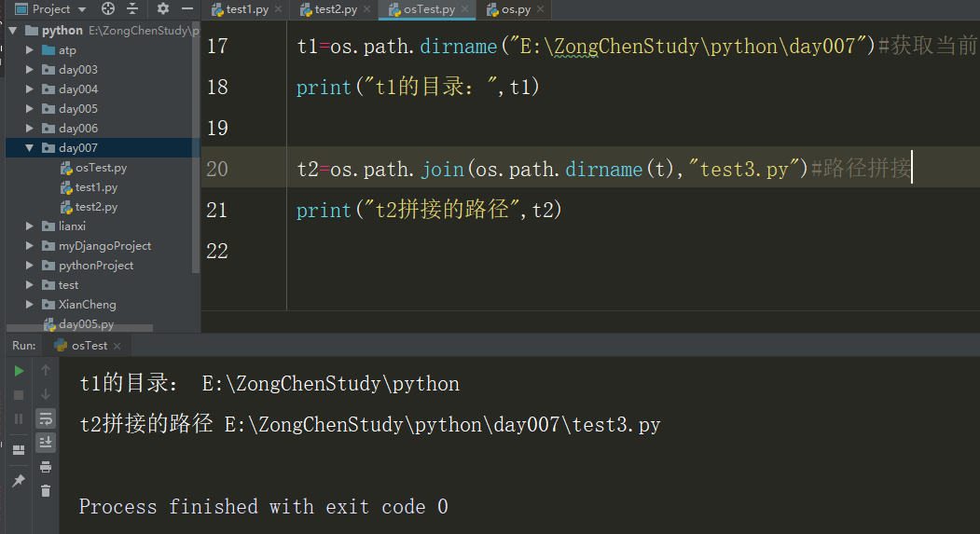Toggle pin tab in Run panel
Viewport: 980px width, 534px height.
pyautogui.click(x=19, y=481)
